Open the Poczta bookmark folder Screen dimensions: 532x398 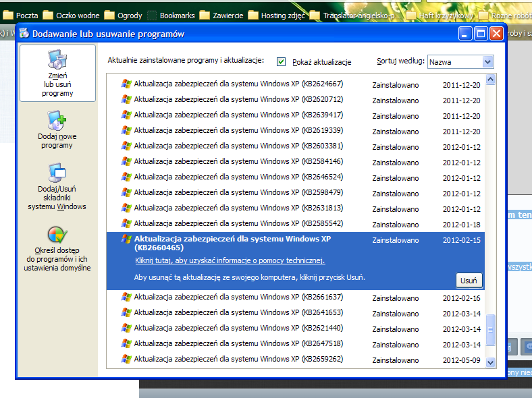coord(21,16)
